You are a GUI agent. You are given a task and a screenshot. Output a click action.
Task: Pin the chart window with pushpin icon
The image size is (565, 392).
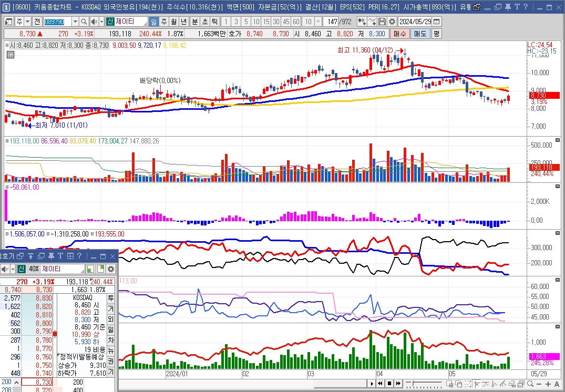point(508,7)
